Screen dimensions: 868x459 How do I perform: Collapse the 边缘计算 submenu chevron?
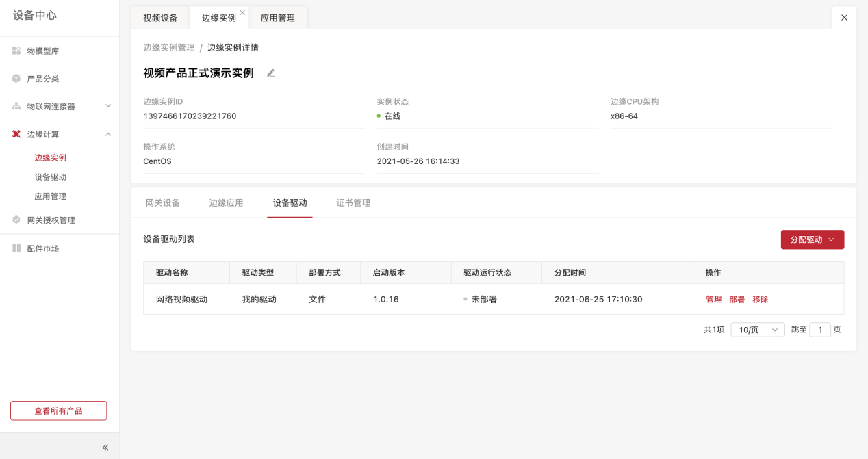click(x=108, y=134)
